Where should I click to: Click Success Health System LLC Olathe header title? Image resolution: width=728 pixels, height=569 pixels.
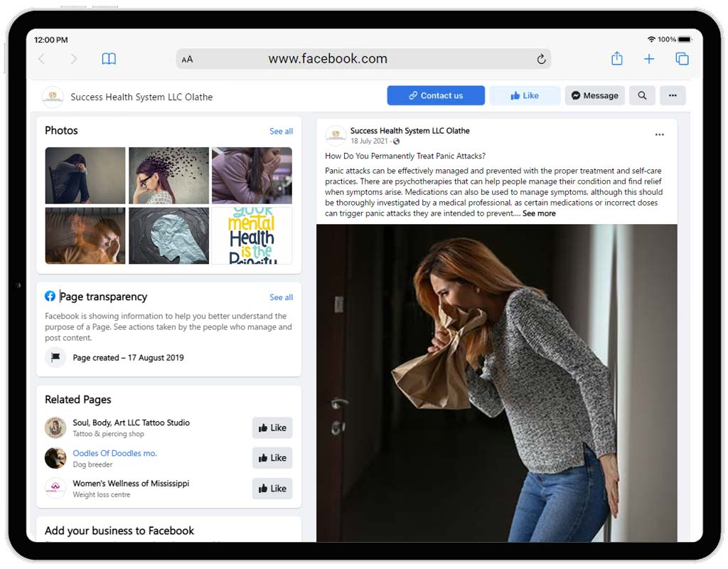(x=141, y=97)
